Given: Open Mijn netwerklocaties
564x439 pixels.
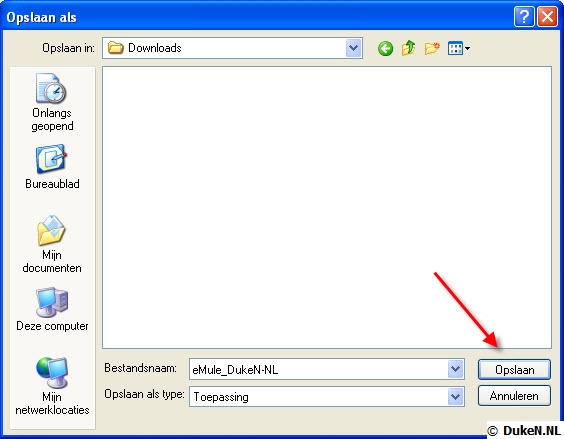Looking at the screenshot, I should (x=52, y=386).
